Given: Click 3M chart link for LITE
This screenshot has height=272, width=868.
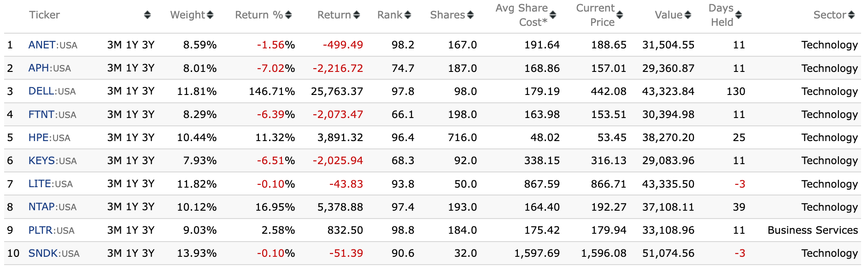Looking at the screenshot, I should click(114, 184).
